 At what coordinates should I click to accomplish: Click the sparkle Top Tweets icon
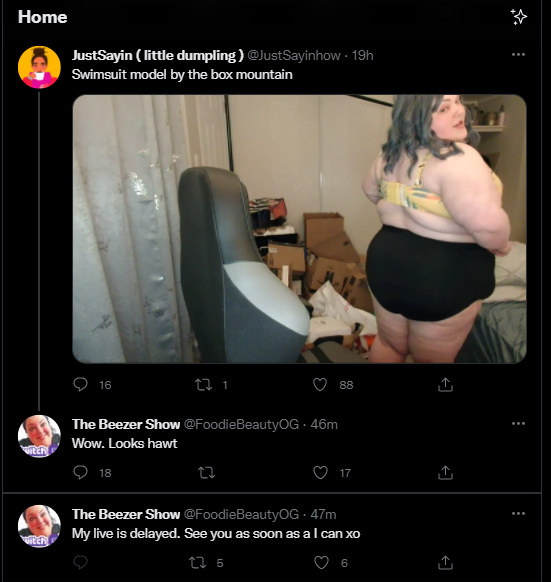tap(519, 17)
